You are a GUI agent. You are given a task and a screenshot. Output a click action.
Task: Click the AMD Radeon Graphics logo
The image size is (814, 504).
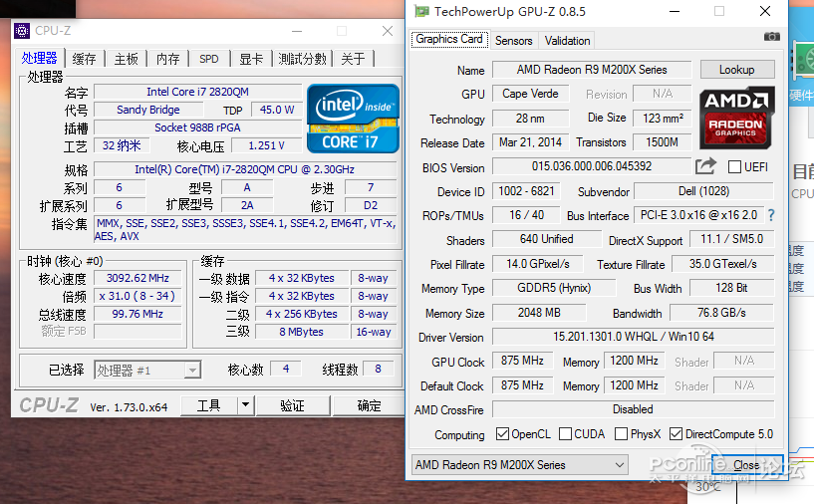[x=736, y=119]
